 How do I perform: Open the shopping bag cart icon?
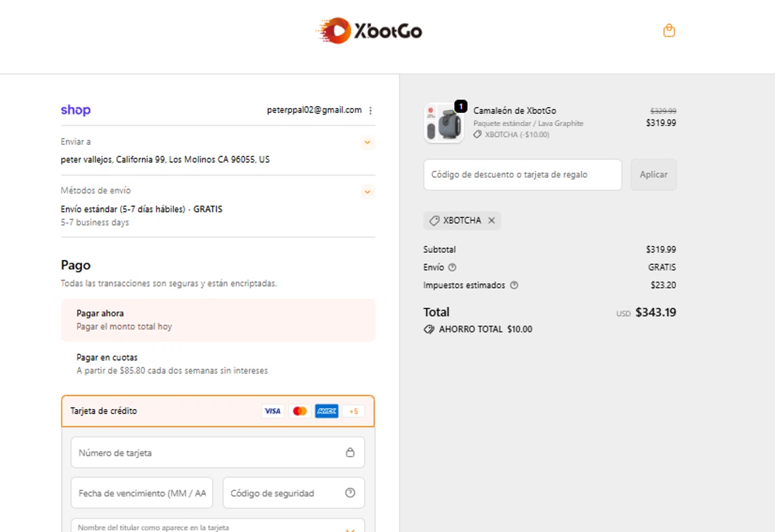click(x=669, y=30)
